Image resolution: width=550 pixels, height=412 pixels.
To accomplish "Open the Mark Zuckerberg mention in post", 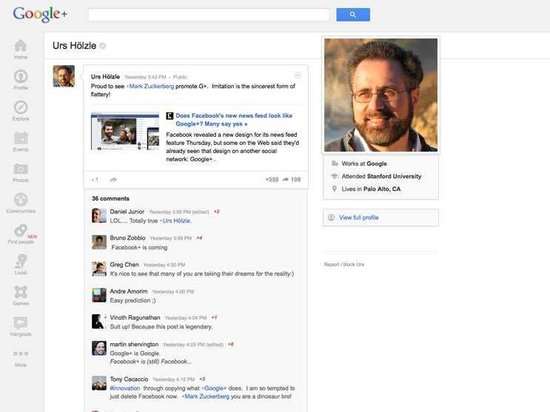I will 150,86.
